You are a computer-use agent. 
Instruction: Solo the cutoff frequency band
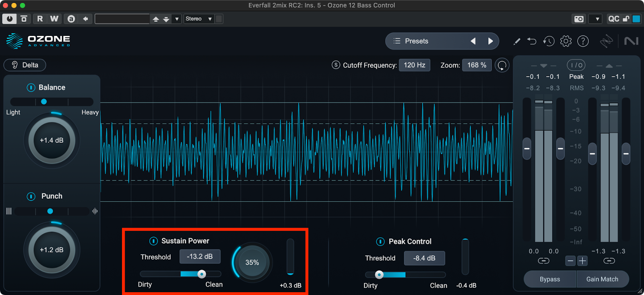tap(336, 65)
